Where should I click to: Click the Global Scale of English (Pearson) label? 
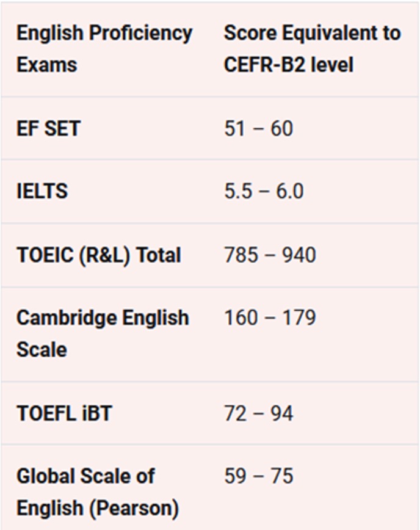point(97,492)
